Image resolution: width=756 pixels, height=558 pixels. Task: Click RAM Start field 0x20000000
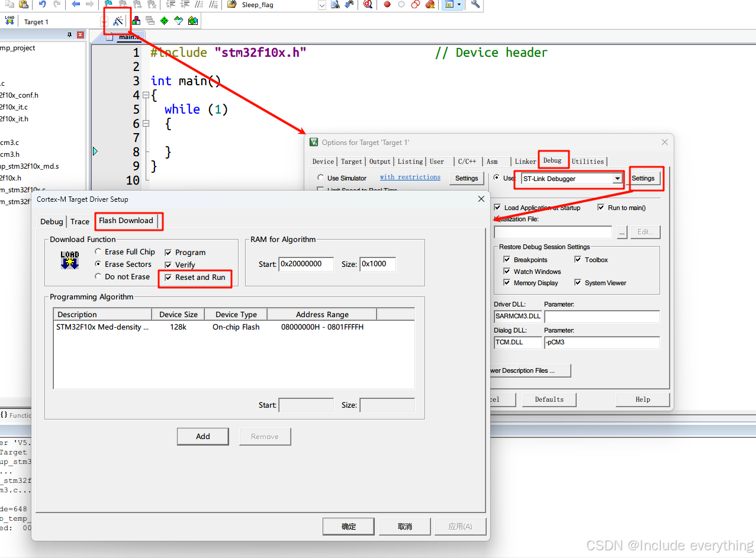(306, 264)
